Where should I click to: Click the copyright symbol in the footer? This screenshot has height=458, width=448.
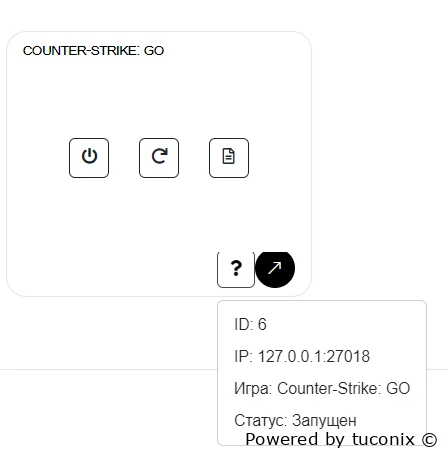(429, 440)
